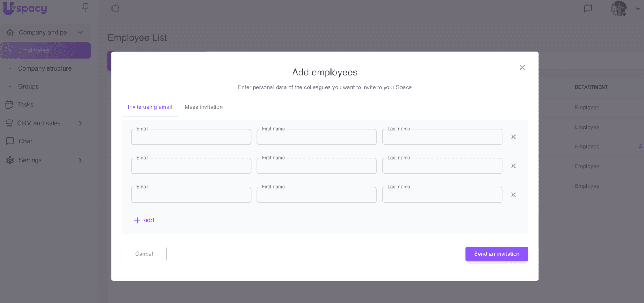Focus the First name field in second row
Viewport: 644px width, 303px height.
[x=317, y=166]
